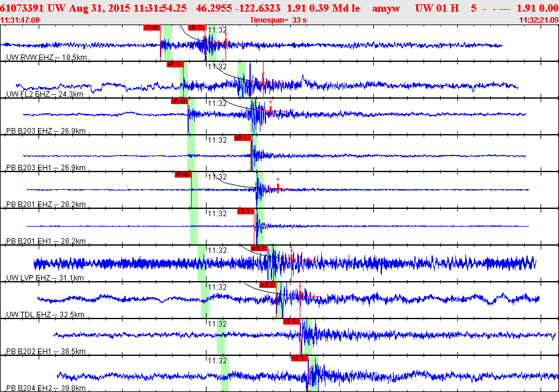Select iS 1 pick flag on B202 EH1 trace
This screenshot has width=559, height=392.
tap(292, 321)
